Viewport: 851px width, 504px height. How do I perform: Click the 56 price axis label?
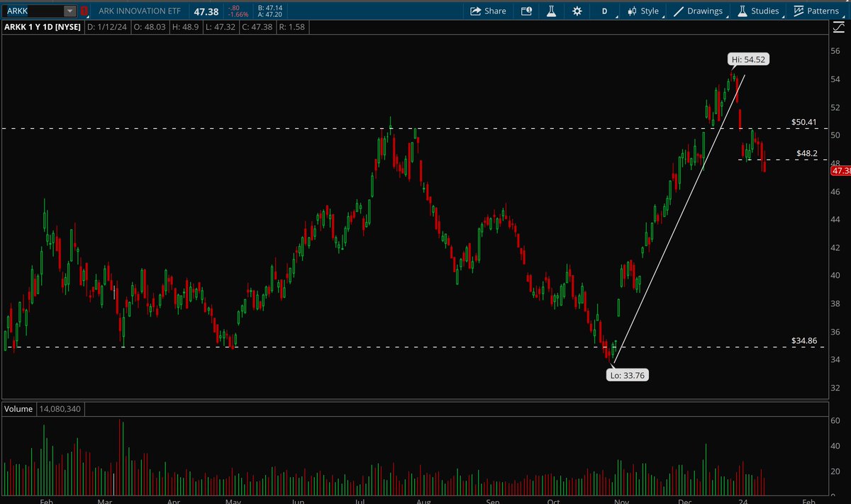[x=835, y=51]
